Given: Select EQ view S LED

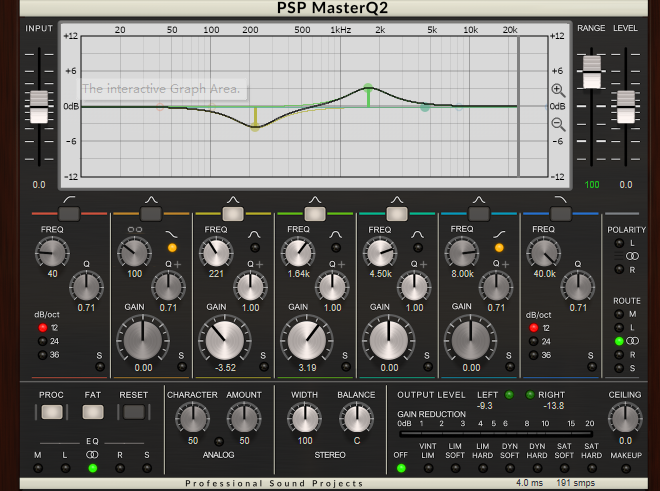Looking at the screenshot, I should (x=147, y=468).
